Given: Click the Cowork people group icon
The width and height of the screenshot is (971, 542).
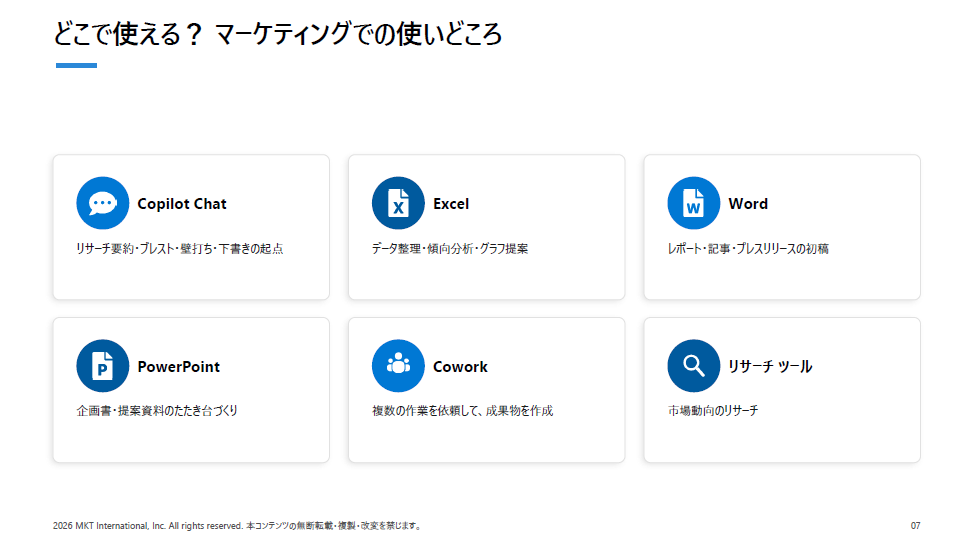Looking at the screenshot, I should [x=398, y=366].
